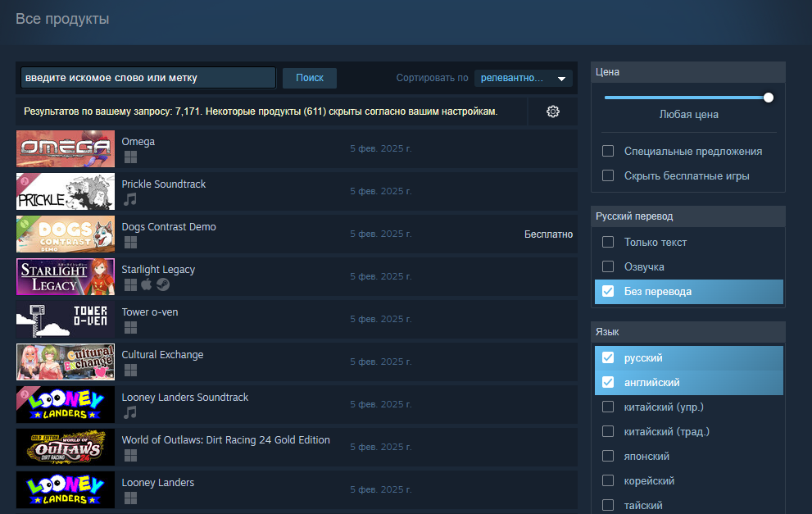Click Windows icon under World of Outlaws
The image size is (812, 514).
click(x=130, y=455)
